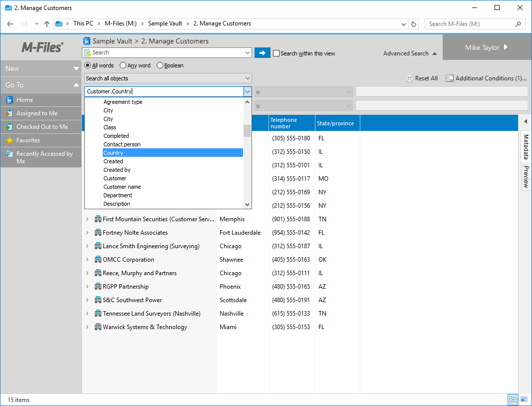Open the Preview tab

(x=526, y=177)
